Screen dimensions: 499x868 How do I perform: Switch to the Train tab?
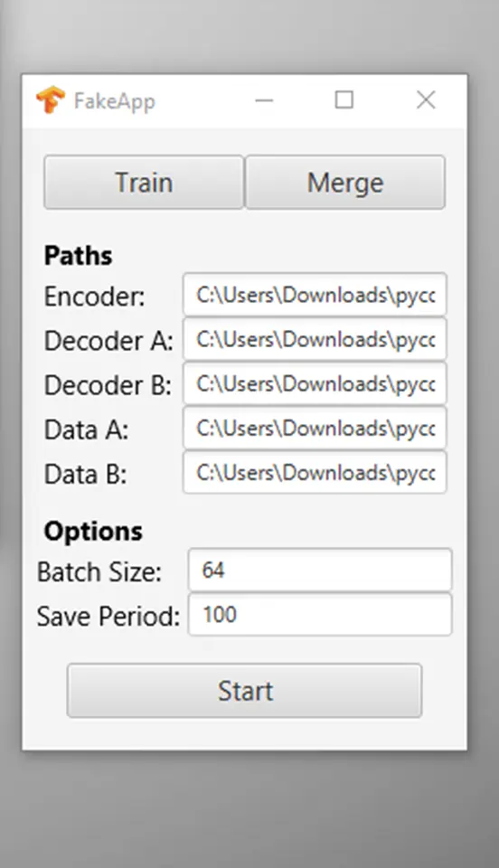click(x=144, y=182)
